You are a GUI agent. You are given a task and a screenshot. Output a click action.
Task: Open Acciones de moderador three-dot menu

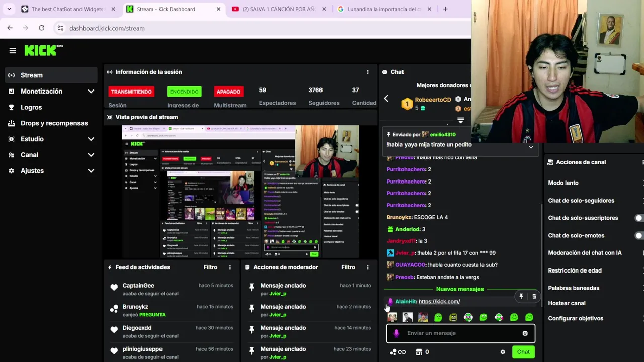368,267
